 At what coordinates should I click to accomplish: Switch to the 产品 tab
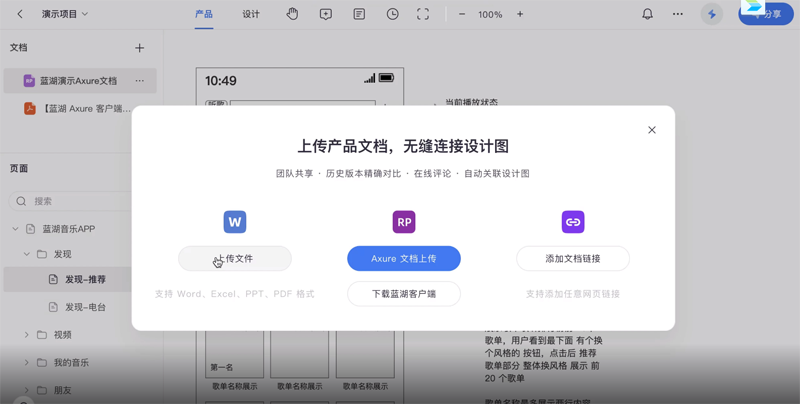[x=204, y=14]
